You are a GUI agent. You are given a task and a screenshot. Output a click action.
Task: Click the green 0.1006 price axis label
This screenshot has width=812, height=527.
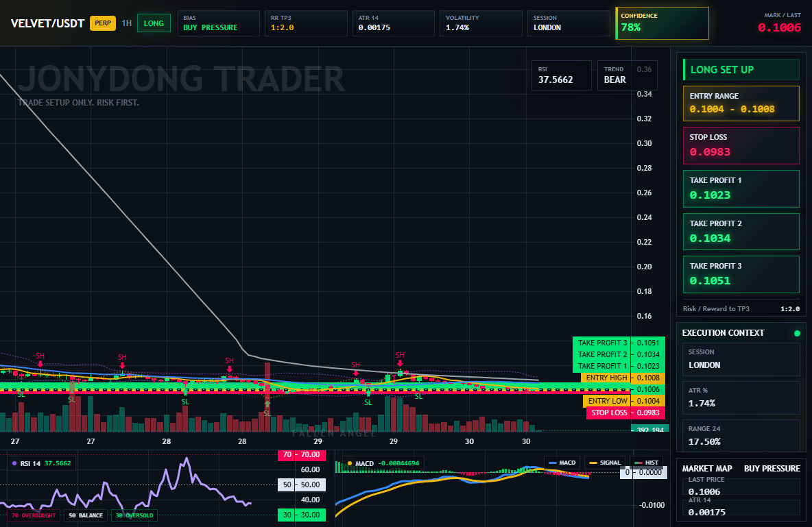click(x=648, y=389)
